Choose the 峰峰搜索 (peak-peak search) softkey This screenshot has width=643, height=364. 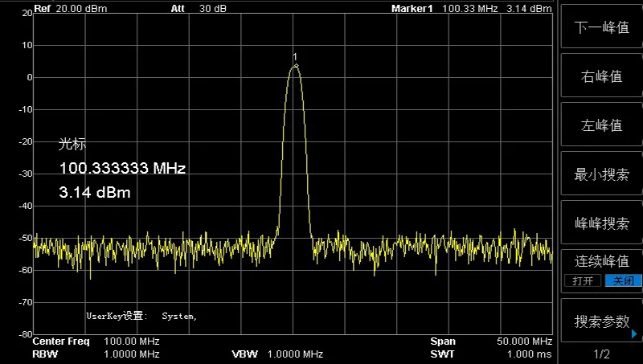pos(601,223)
